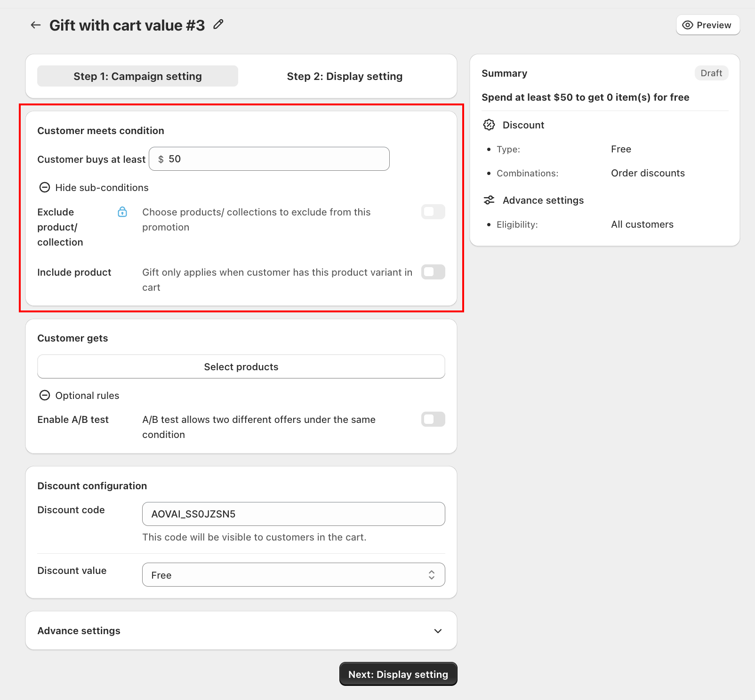Collapse the Optional rules section
The image size is (755, 700).
[x=79, y=396]
